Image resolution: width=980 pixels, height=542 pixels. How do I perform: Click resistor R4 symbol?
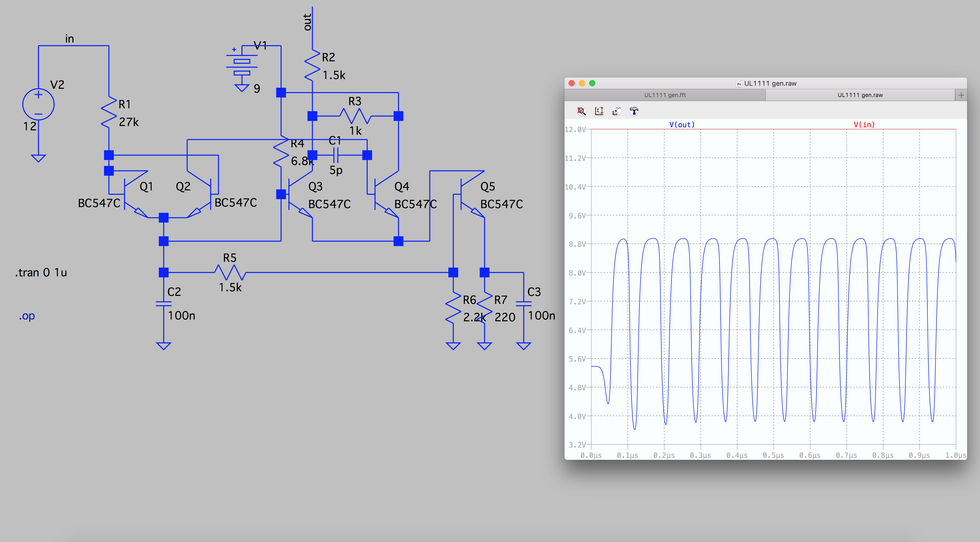click(x=281, y=151)
